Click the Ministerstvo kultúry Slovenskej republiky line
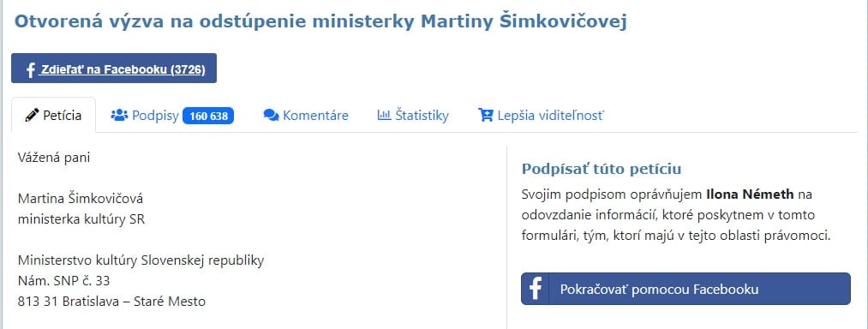 click(141, 260)
